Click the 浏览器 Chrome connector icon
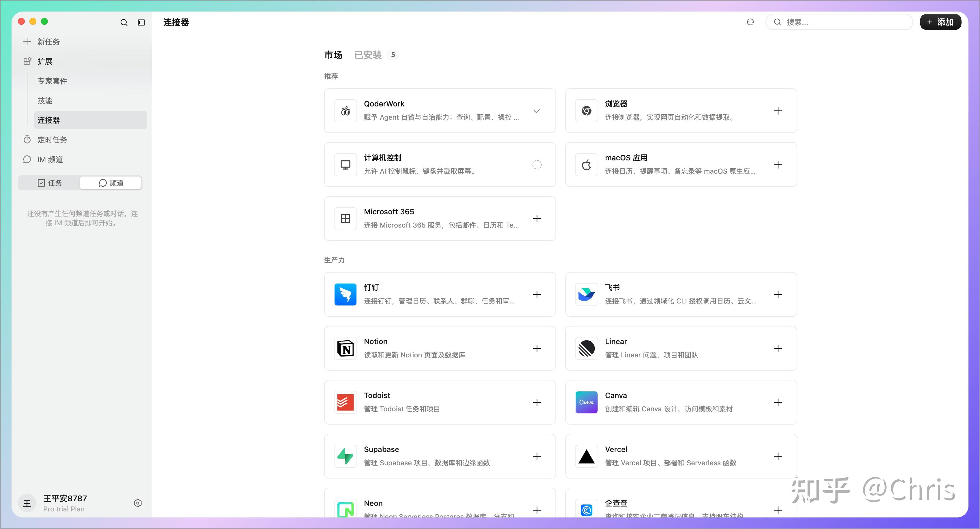Image resolution: width=980 pixels, height=529 pixels. click(586, 111)
